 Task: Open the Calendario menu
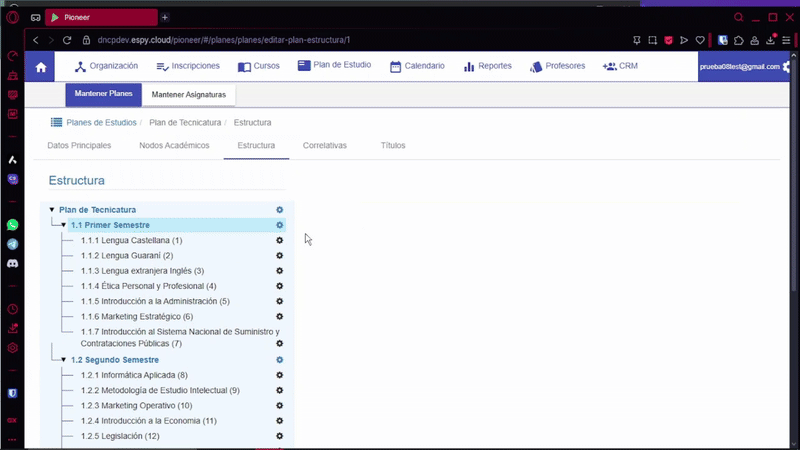coord(417,66)
